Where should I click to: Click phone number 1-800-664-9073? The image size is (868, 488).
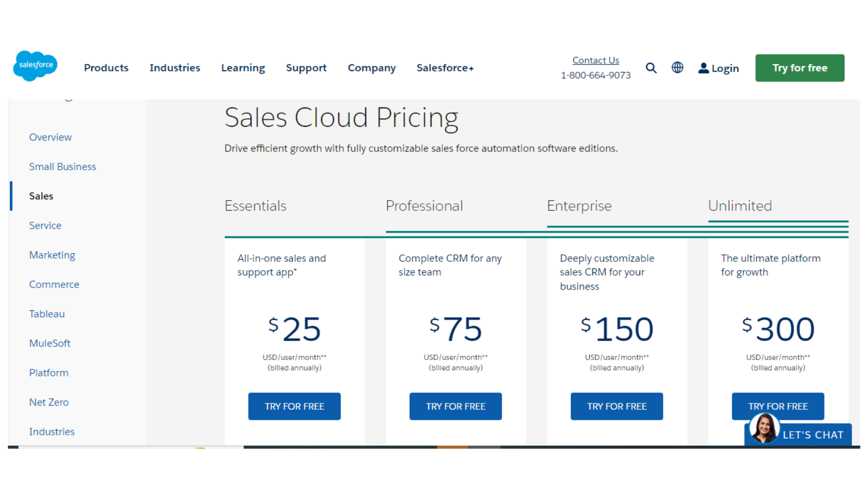(596, 75)
